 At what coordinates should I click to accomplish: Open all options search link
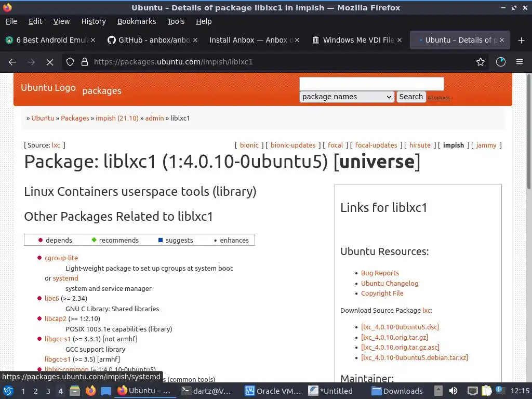438,98
